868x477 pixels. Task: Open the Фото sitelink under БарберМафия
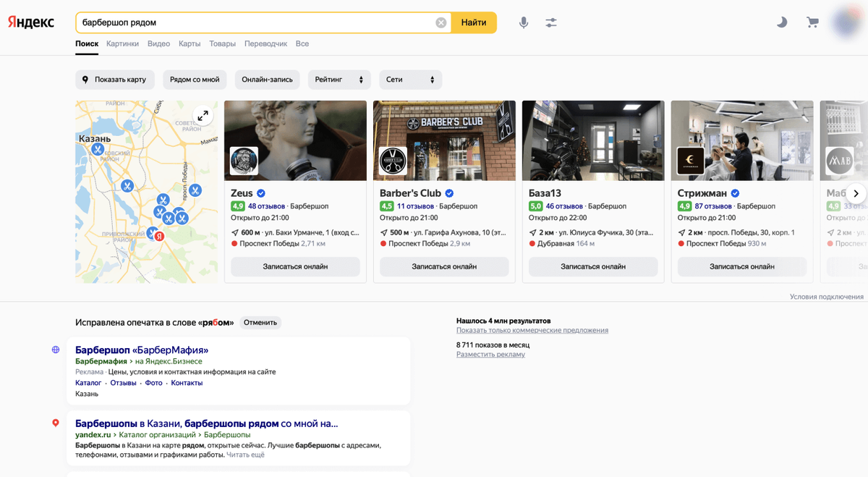[153, 383]
